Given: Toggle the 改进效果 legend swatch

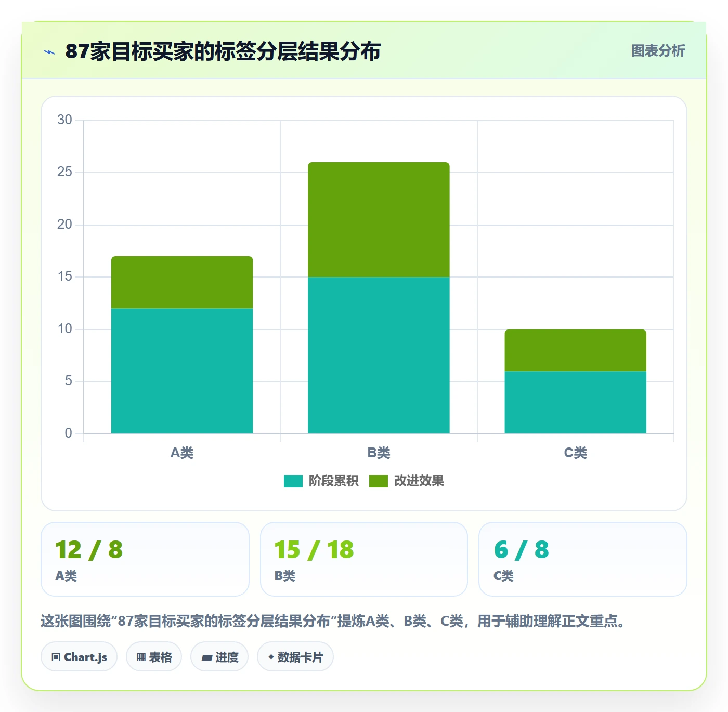Looking at the screenshot, I should coord(378,481).
